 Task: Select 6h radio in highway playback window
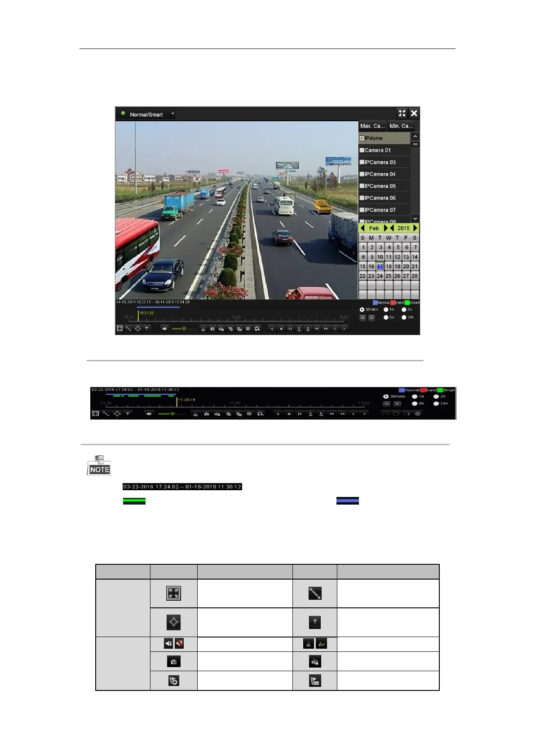[386, 317]
